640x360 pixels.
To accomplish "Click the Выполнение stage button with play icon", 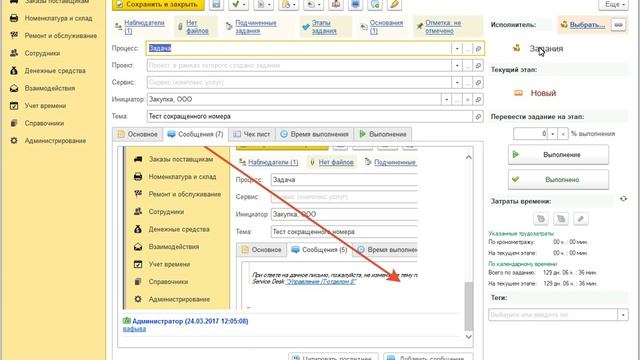I will point(558,155).
